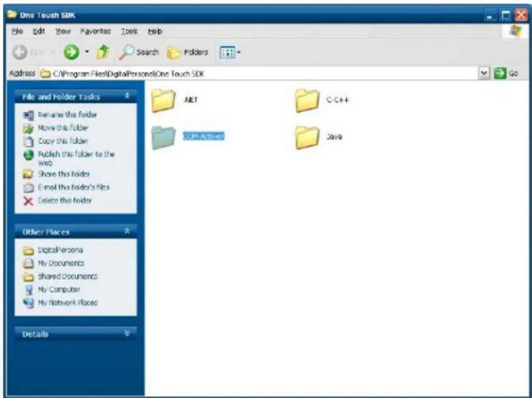This screenshot has height=398, width=532.
Task: Click the green Forward arrow button
Action: (72, 52)
